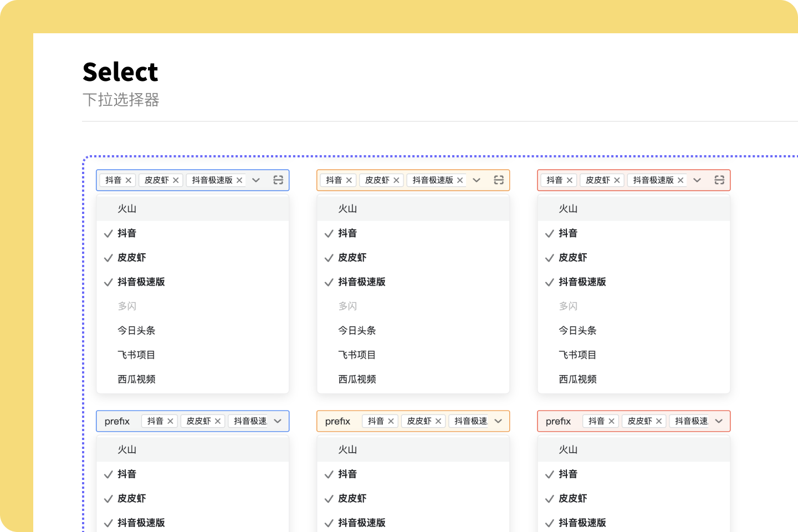Uncheck 皮皮虾 option under blue select without prefix

(193, 258)
